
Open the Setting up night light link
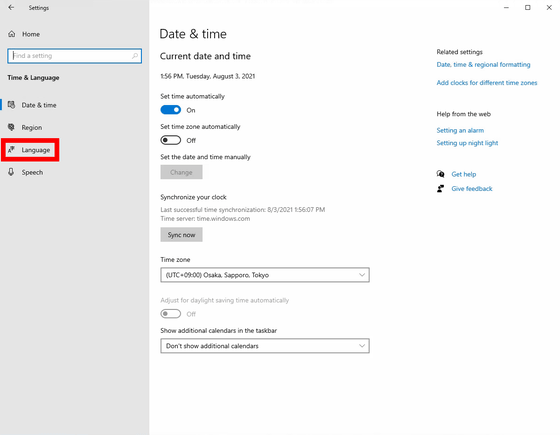coord(467,143)
